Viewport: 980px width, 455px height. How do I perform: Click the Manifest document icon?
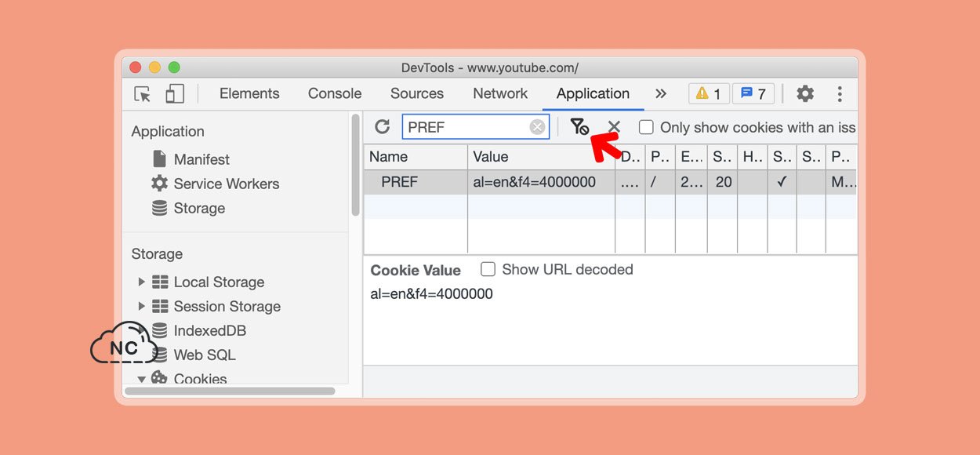point(159,158)
